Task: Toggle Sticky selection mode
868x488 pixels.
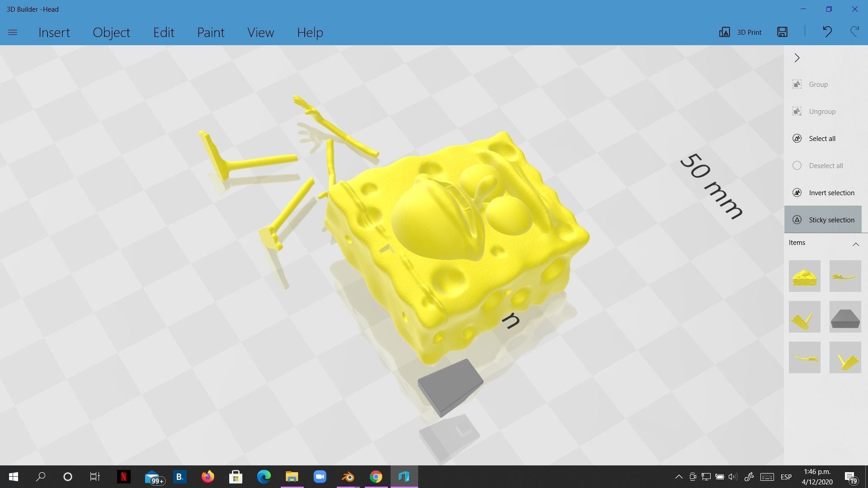Action: pyautogui.click(x=823, y=220)
